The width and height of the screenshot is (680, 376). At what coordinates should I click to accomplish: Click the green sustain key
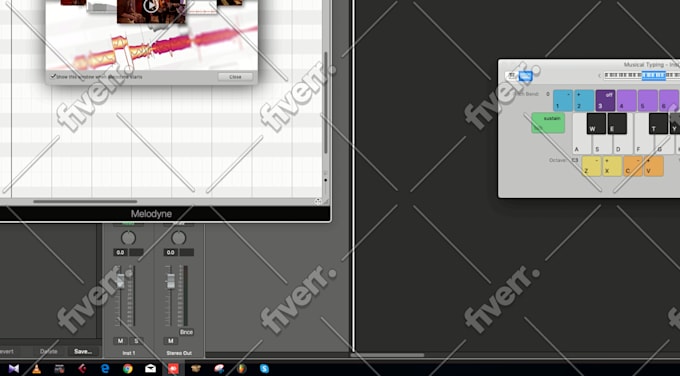click(548, 123)
